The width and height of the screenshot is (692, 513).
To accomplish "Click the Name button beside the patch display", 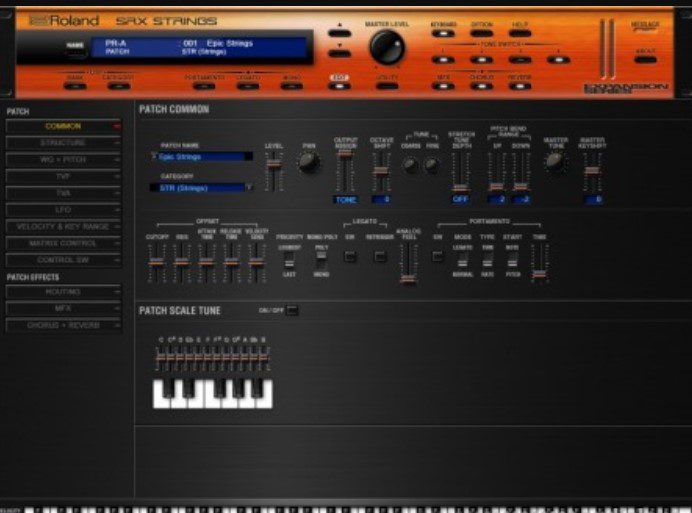I will pos(75,53).
